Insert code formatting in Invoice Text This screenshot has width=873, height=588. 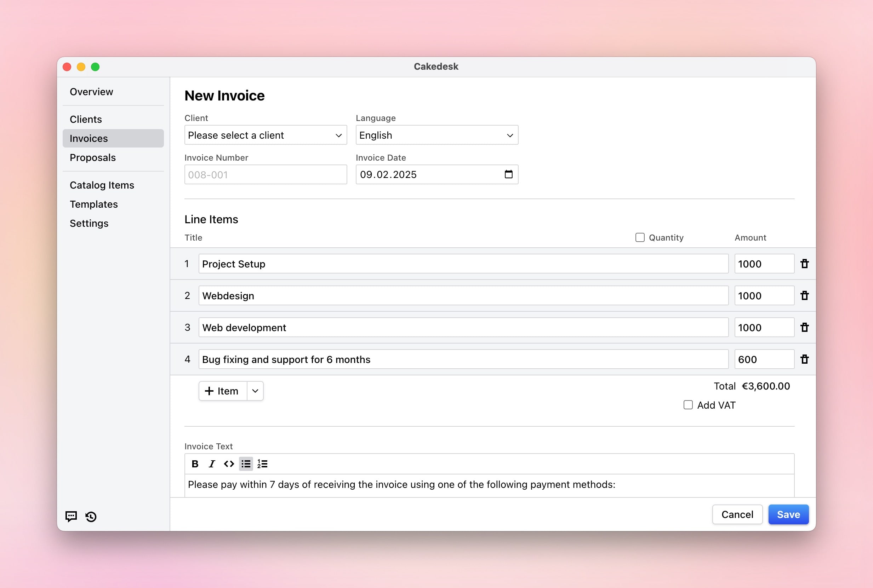tap(228, 464)
